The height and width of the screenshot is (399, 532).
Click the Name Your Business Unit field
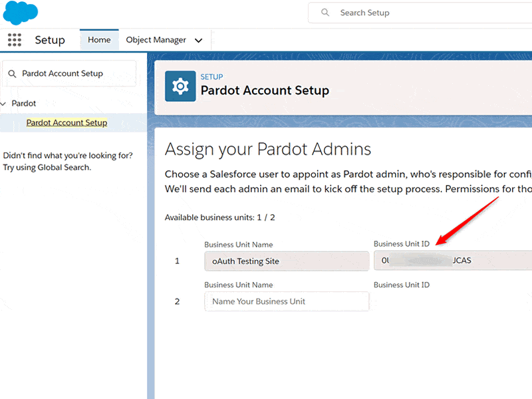(x=287, y=301)
